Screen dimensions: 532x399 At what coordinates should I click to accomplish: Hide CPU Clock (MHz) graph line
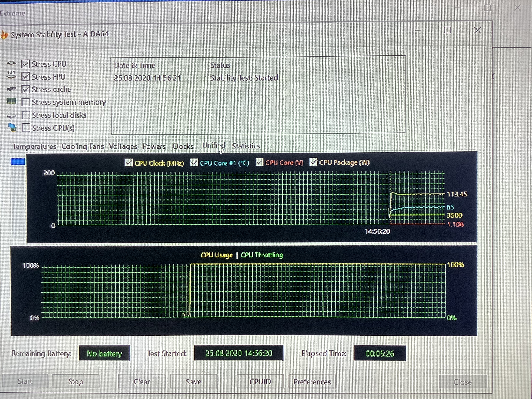coord(129,163)
